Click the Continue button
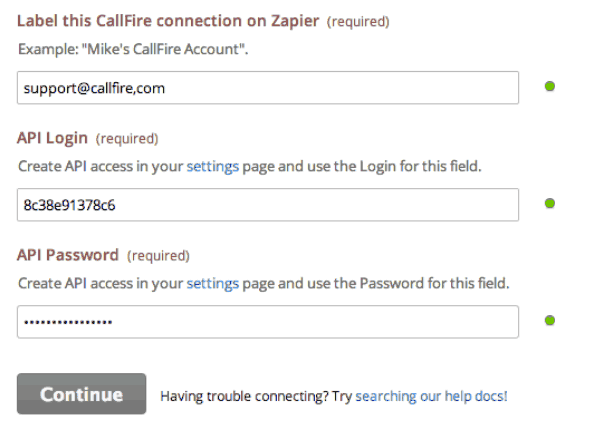 [82, 394]
